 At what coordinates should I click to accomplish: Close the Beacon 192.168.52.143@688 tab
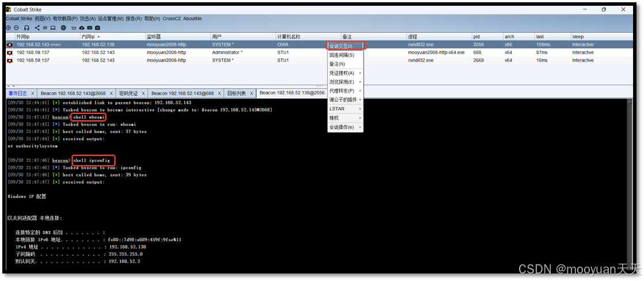219,94
